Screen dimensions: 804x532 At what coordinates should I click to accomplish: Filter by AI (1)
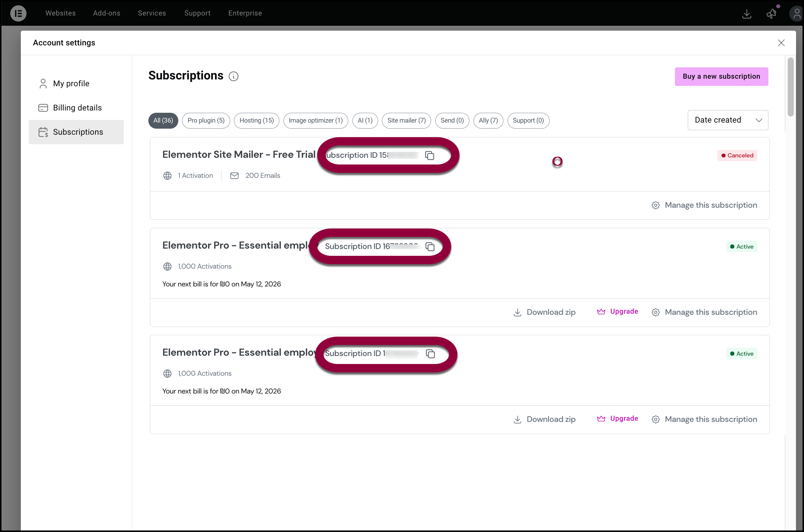click(x=365, y=121)
